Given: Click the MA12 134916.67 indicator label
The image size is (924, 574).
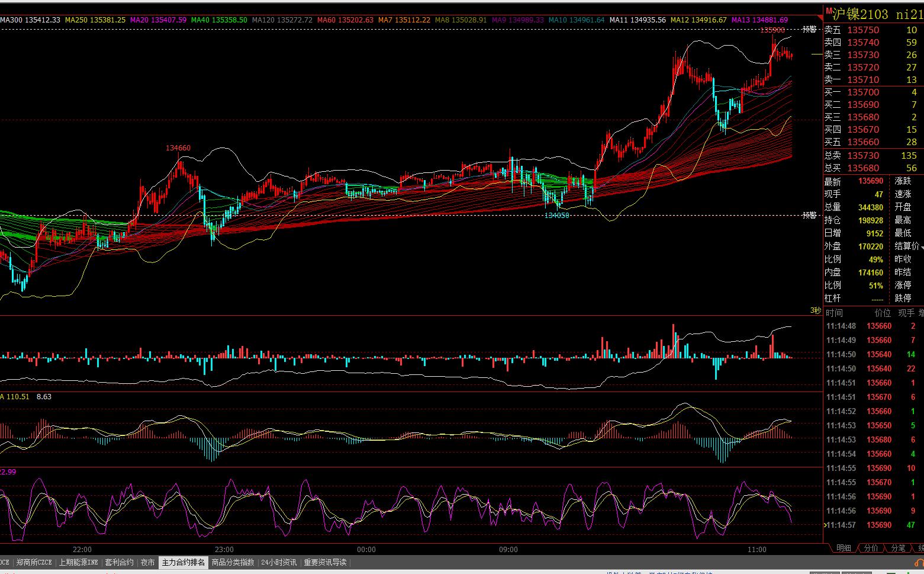Looking at the screenshot, I should click(x=698, y=20).
